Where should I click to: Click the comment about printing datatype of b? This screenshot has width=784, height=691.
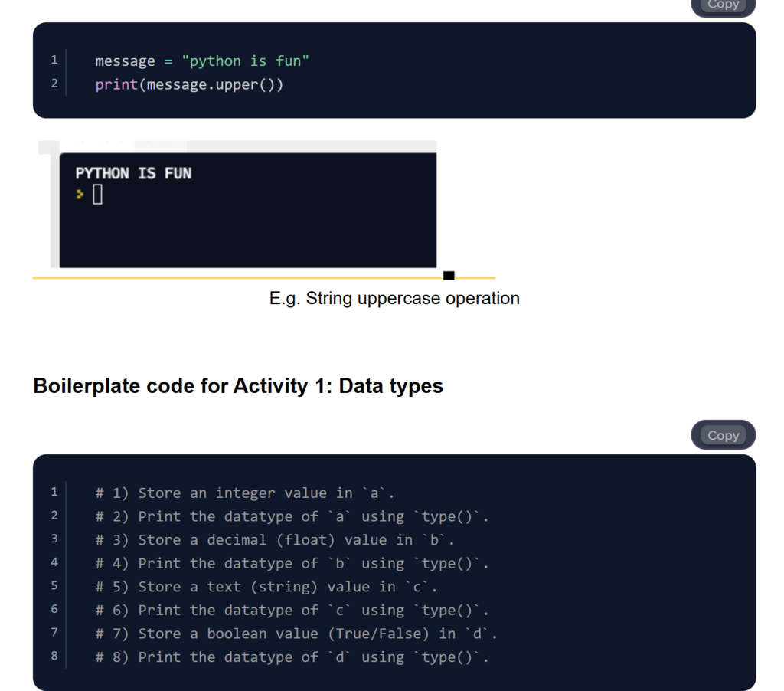pyautogui.click(x=292, y=563)
